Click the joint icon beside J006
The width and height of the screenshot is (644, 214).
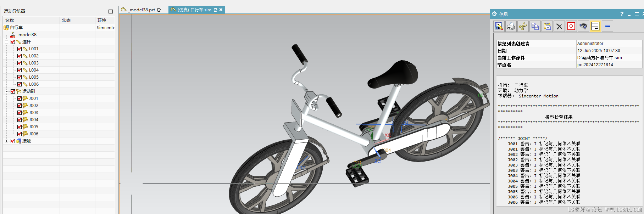pyautogui.click(x=25, y=134)
